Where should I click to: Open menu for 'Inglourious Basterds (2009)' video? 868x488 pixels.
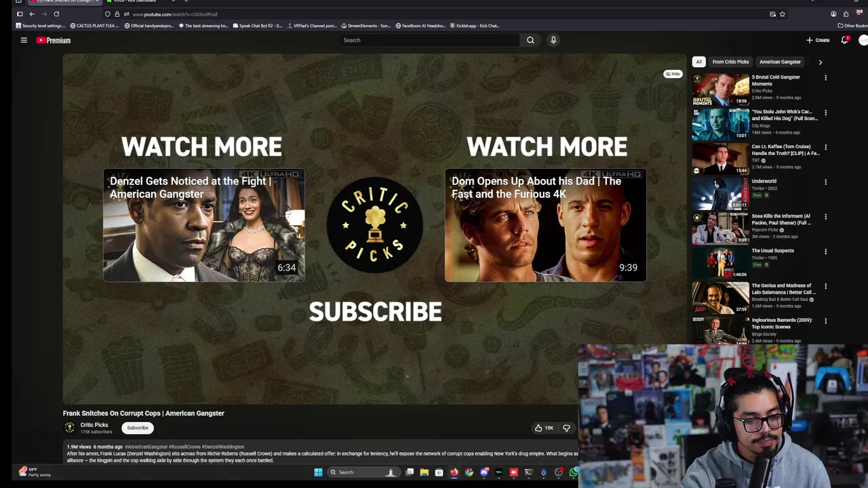click(825, 321)
